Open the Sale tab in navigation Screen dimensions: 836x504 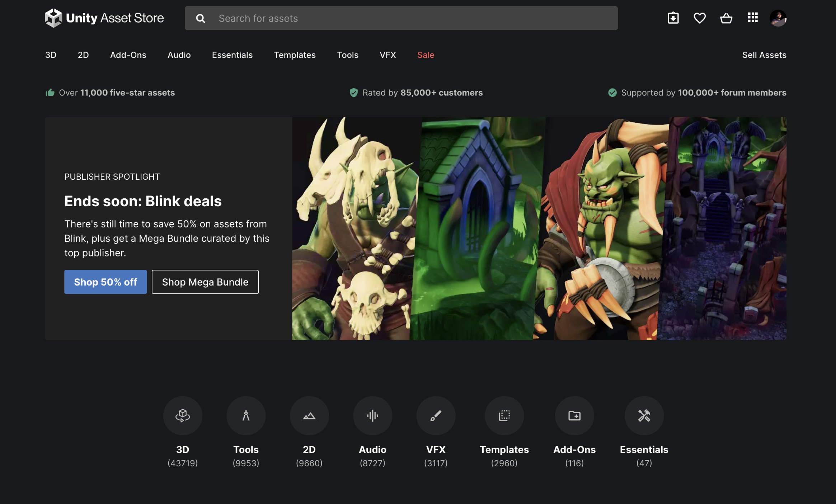pyautogui.click(x=426, y=54)
